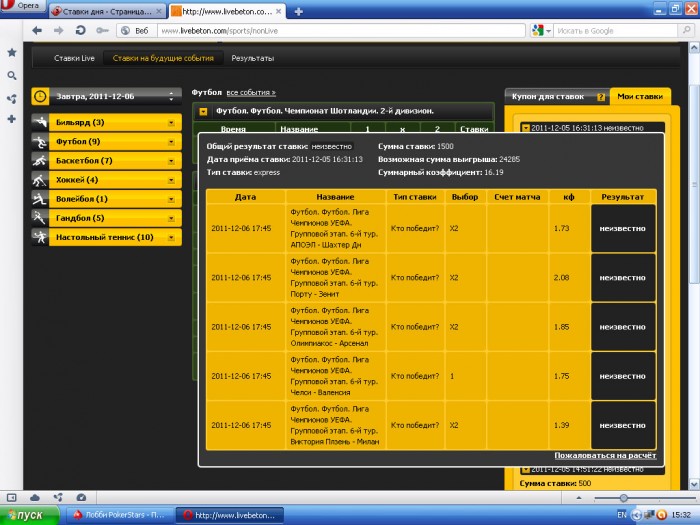Click the status bar share icon

pyautogui.click(x=58, y=497)
